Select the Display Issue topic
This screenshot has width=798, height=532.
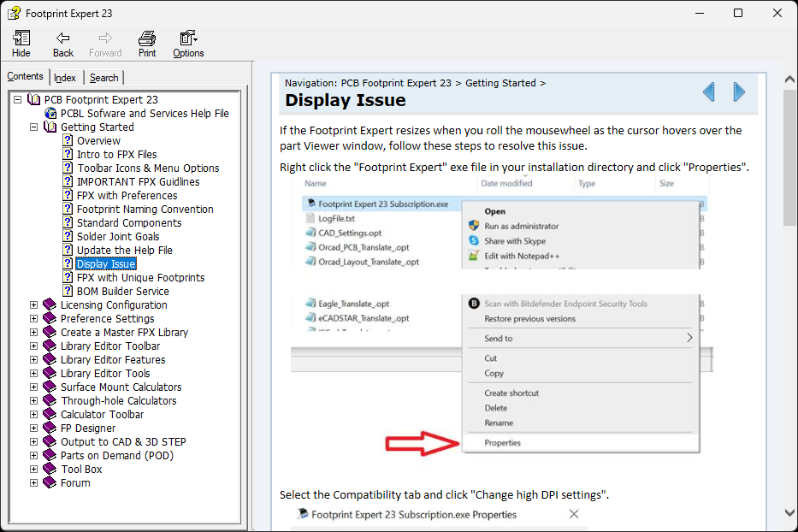[x=106, y=263]
